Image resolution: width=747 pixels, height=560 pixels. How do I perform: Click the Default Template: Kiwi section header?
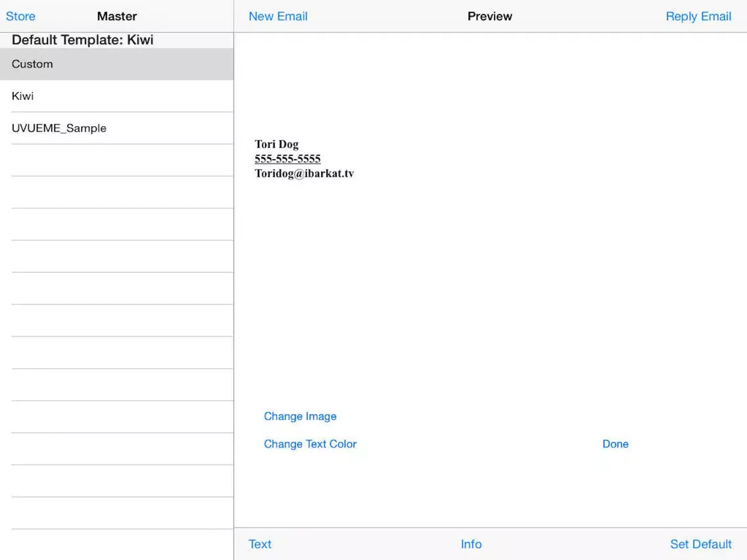(x=82, y=40)
